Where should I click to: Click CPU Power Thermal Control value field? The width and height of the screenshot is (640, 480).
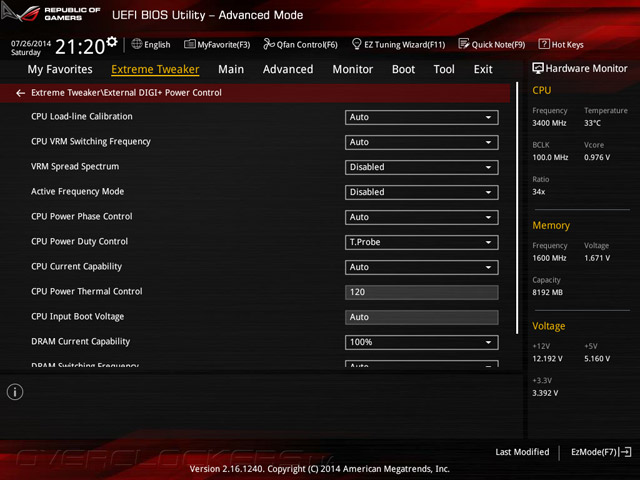[x=422, y=292]
